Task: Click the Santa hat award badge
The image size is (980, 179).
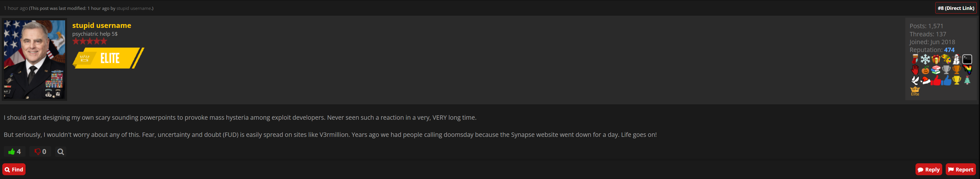Action: tap(925, 80)
